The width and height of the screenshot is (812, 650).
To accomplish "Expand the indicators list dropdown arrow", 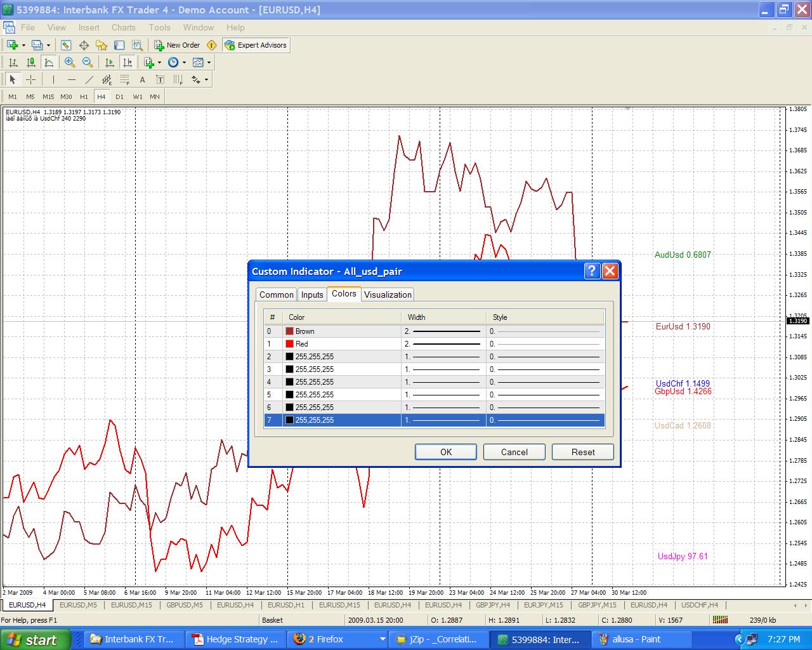I will tap(159, 62).
